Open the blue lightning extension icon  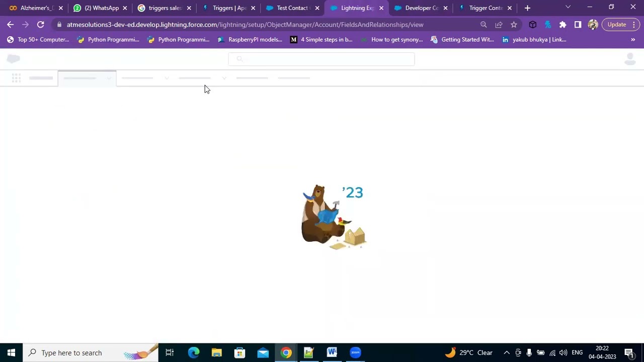tap(548, 25)
